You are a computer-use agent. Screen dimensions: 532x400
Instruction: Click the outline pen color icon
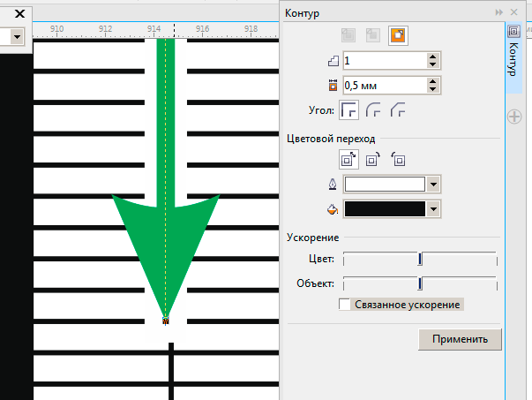333,185
